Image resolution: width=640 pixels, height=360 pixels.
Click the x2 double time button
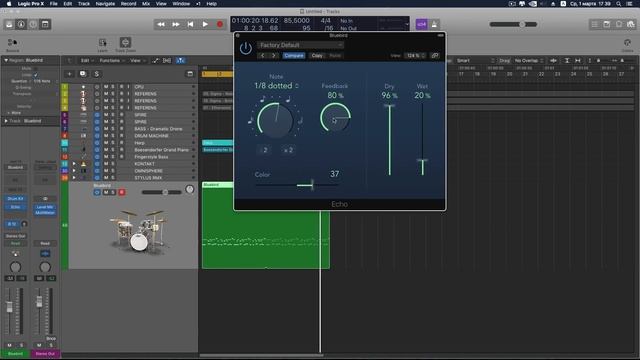coord(288,150)
